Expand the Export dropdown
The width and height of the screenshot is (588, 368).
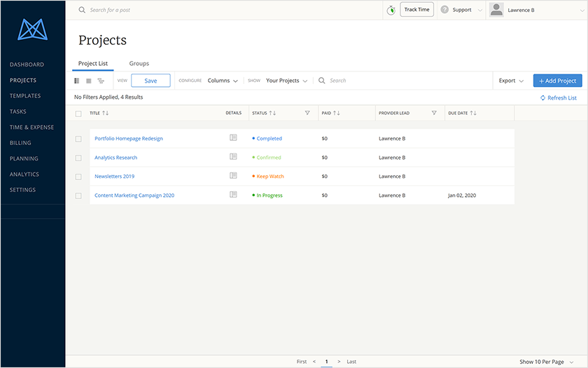[511, 81]
